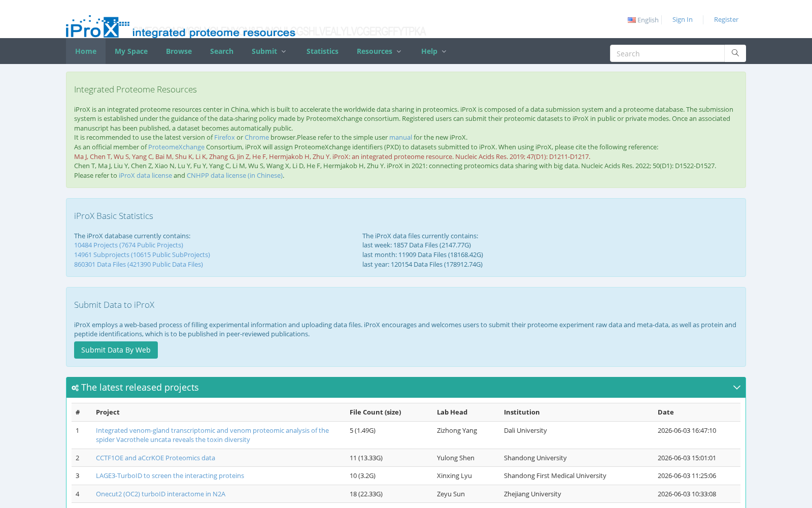Expand the Resources dropdown menu
Screen dimensions: 812x508
point(379,51)
